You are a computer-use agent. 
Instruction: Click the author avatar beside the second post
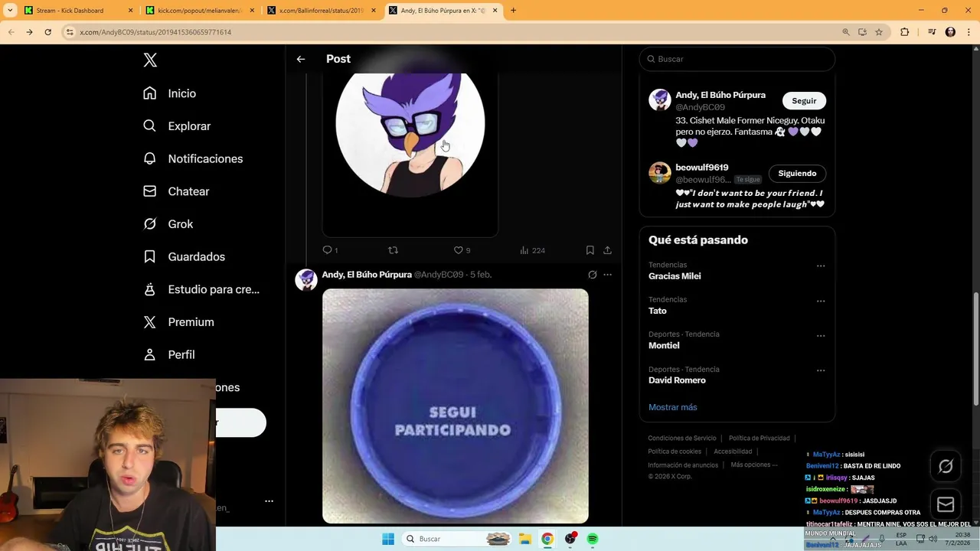306,280
